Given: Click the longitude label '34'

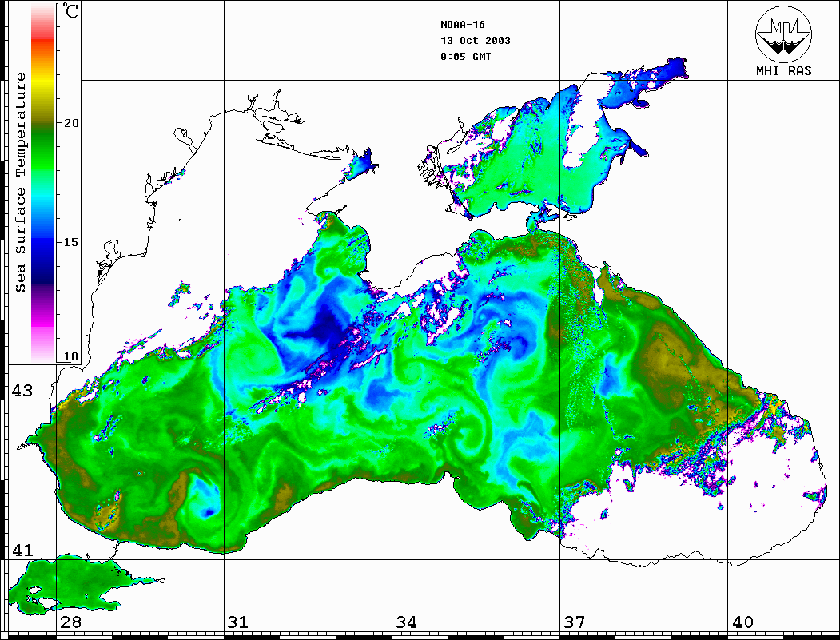Looking at the screenshot, I should click(406, 622).
